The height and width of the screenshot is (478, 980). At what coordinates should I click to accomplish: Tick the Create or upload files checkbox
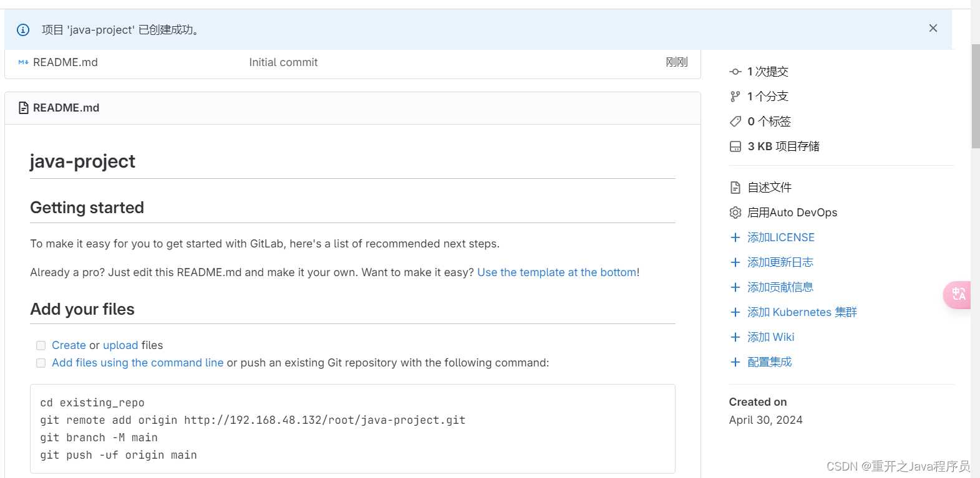(41, 345)
